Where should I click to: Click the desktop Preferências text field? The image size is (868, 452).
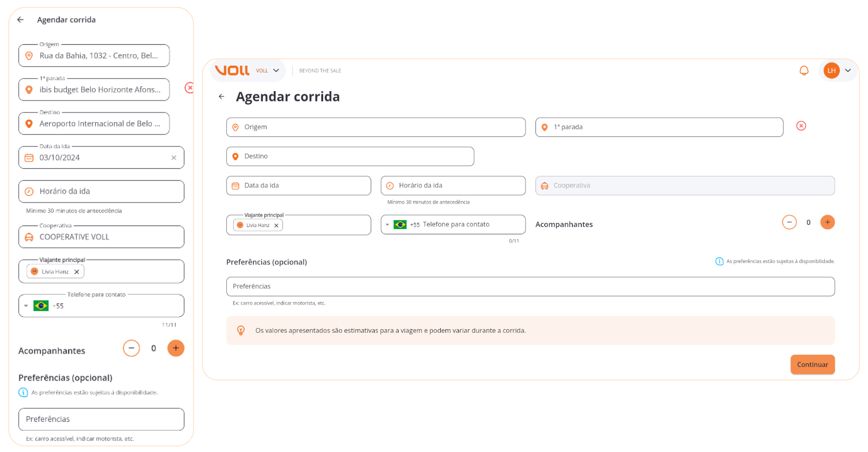[x=530, y=286]
